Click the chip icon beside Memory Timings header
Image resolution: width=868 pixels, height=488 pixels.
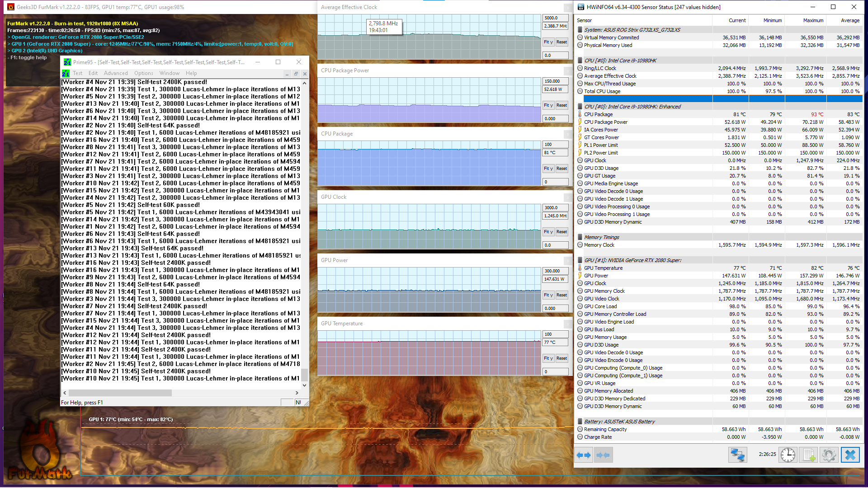click(x=580, y=237)
